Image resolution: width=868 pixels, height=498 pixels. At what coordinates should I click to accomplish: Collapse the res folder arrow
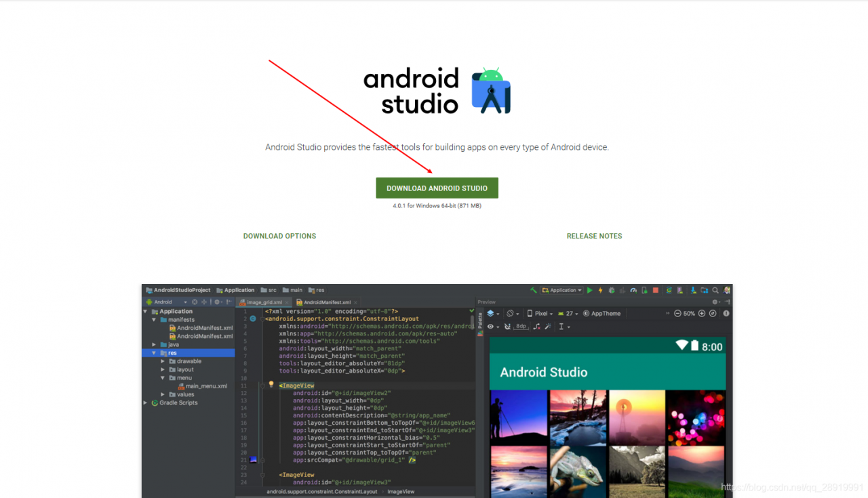click(x=155, y=353)
